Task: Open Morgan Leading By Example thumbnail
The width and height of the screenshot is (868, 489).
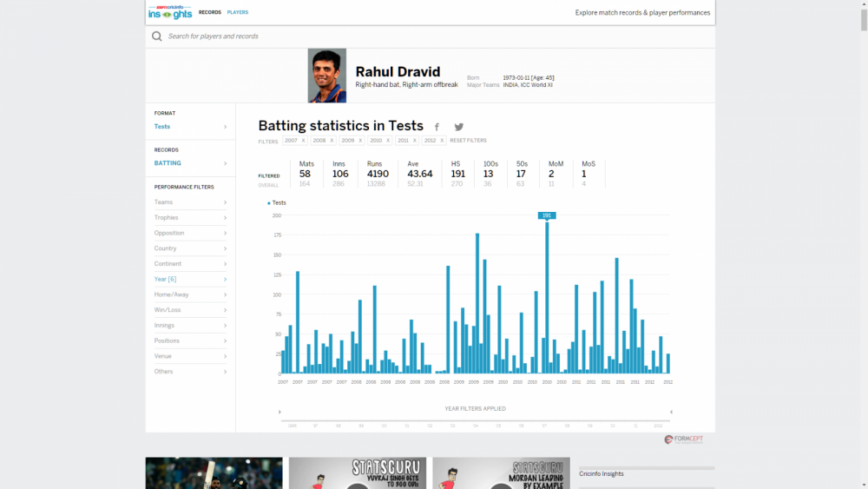Action: [x=501, y=473]
